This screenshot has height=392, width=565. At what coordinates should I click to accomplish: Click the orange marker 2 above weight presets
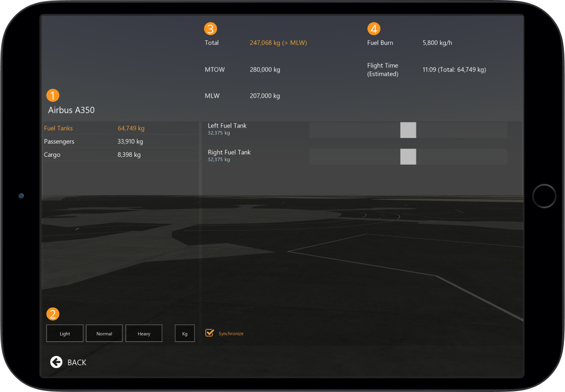click(53, 314)
